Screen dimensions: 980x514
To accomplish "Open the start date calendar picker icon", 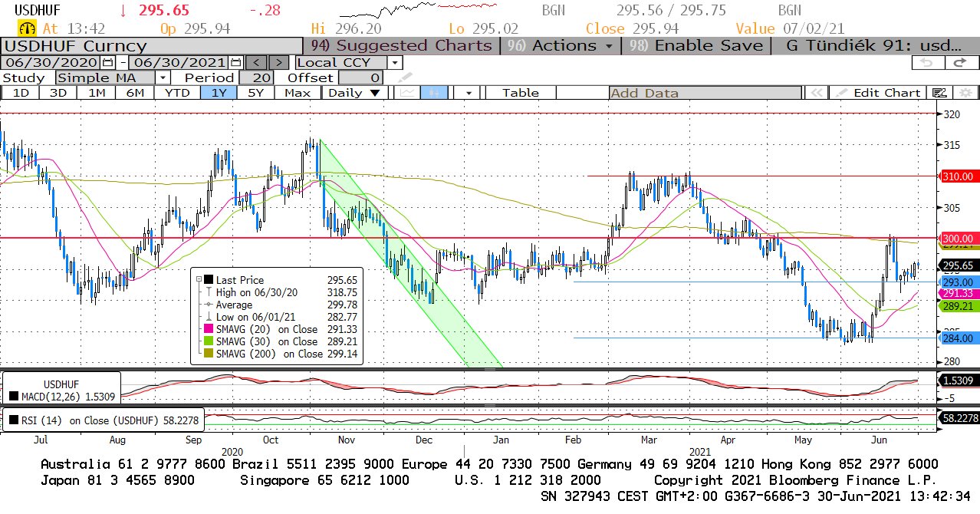I will tap(107, 63).
